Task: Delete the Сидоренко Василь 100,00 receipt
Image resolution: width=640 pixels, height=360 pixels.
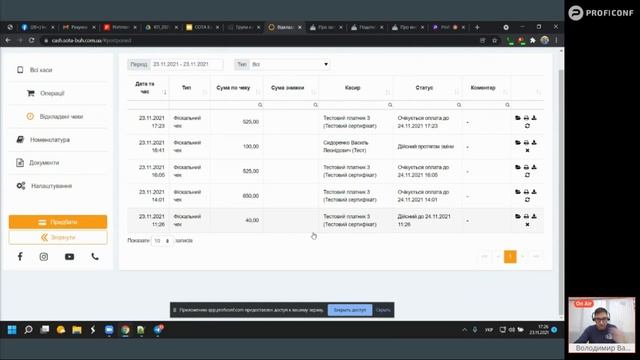Action: pyautogui.click(x=527, y=151)
